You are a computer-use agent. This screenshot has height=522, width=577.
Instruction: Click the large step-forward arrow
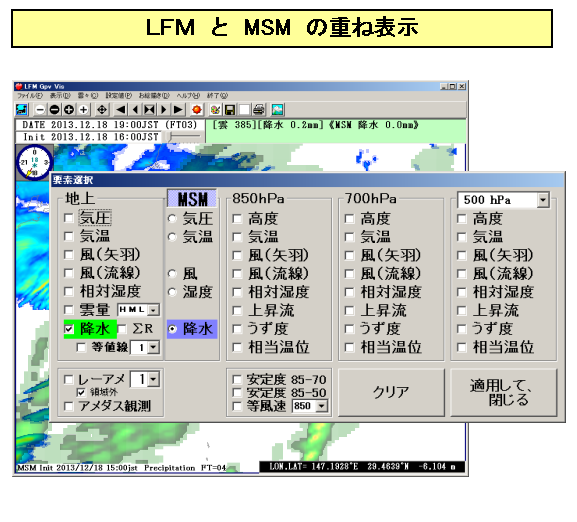(x=178, y=110)
